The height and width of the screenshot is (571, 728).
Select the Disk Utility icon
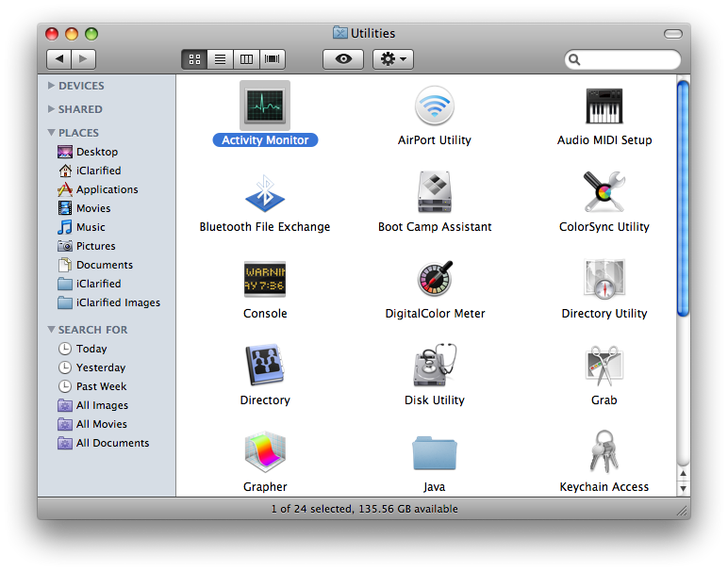[435, 366]
